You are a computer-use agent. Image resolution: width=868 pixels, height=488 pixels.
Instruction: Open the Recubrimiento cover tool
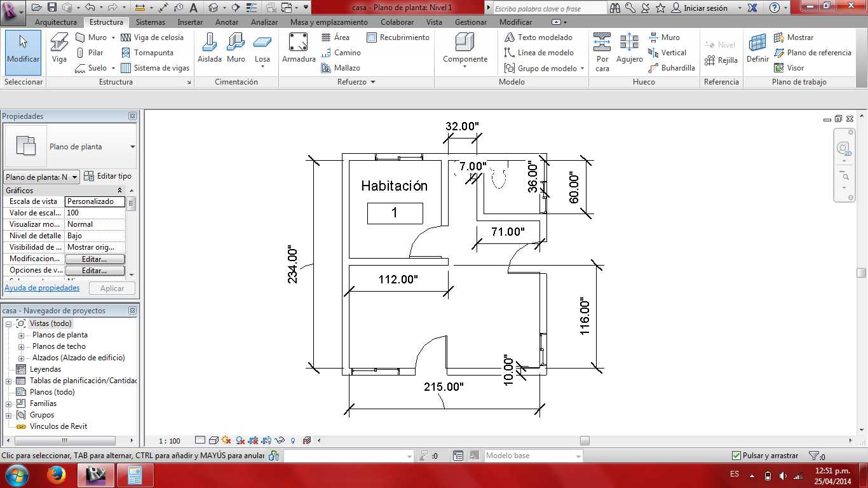click(398, 37)
